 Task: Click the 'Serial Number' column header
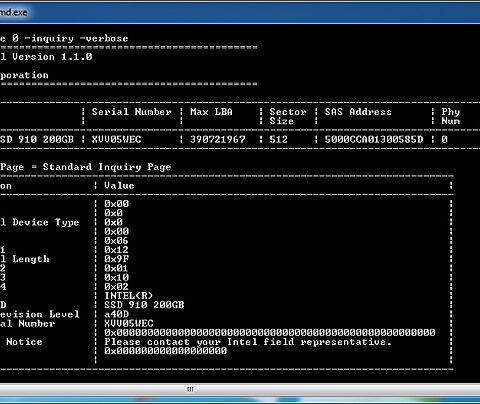tap(132, 112)
